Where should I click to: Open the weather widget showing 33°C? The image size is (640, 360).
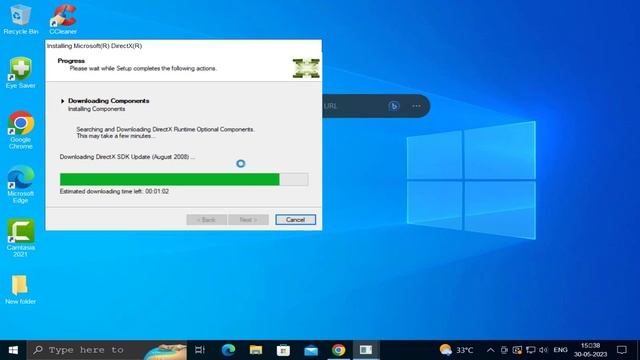(456, 350)
